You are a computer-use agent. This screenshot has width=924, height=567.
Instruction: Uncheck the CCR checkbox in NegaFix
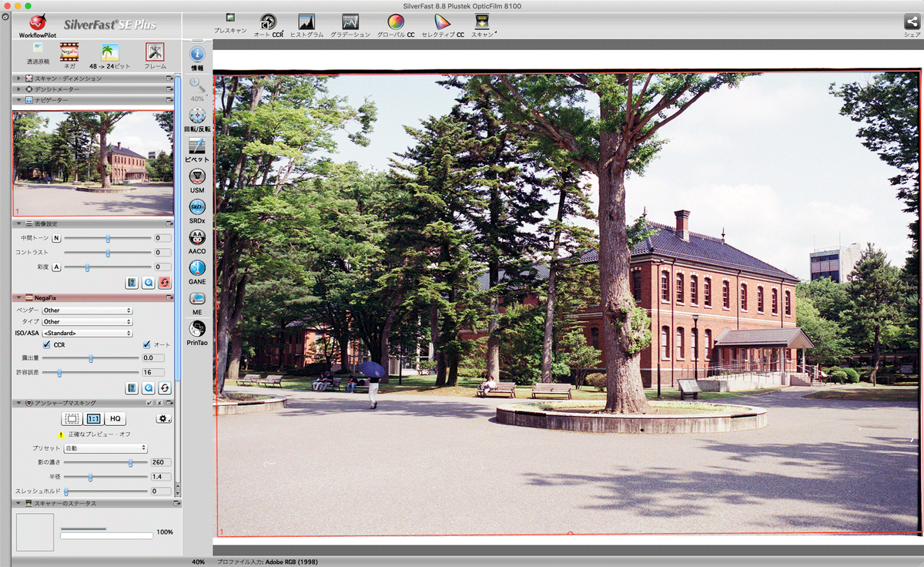point(47,344)
